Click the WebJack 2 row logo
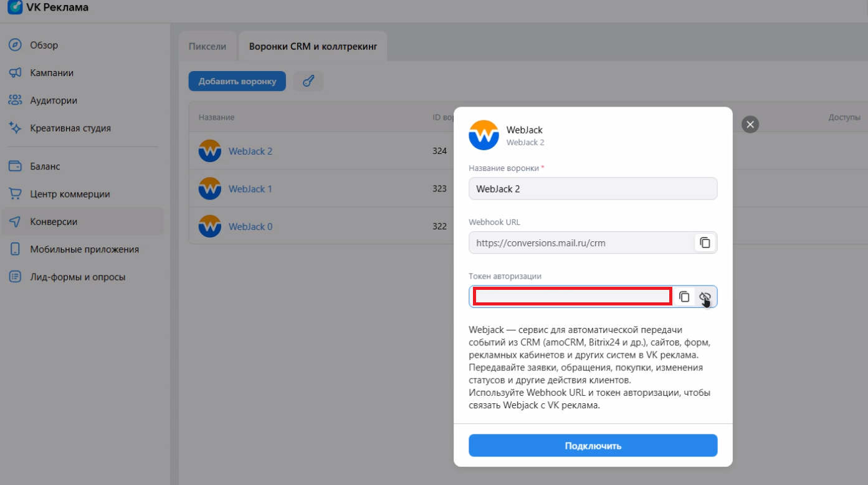 [x=210, y=151]
